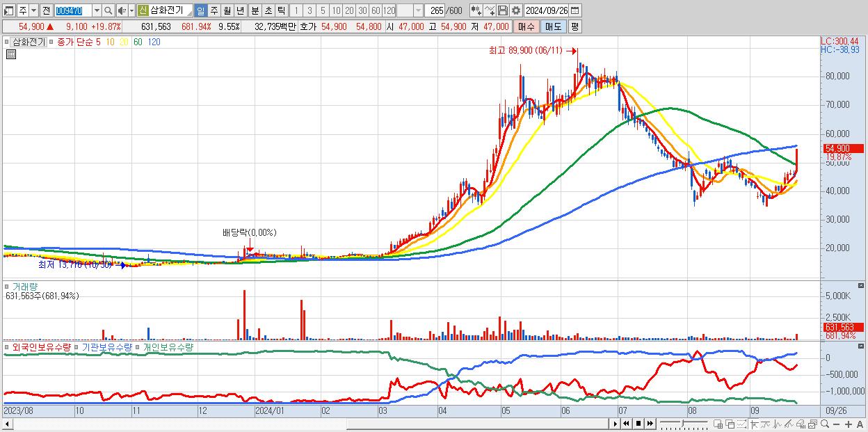
Task: Close the holdings panel with its corner button
Action: 862,346
